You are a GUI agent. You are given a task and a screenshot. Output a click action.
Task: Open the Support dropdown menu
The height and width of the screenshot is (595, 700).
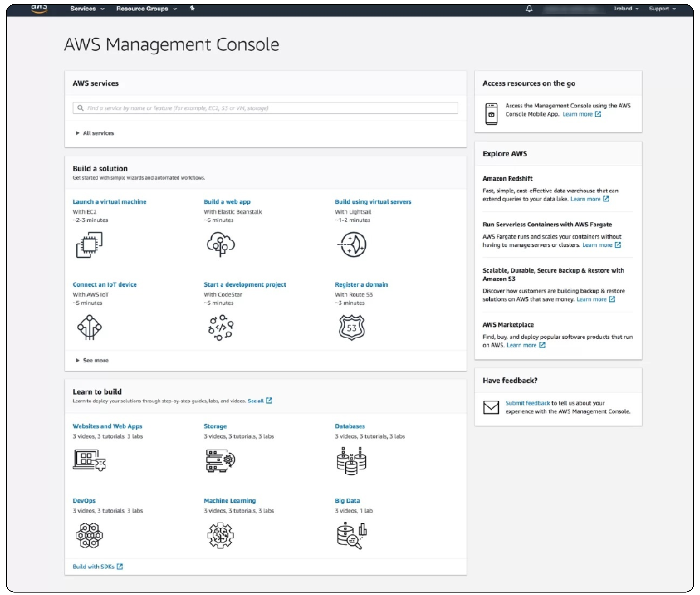pos(662,9)
